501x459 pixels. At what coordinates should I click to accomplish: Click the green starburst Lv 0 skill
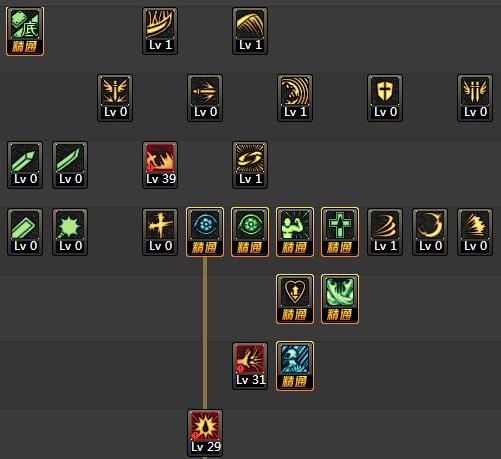[70, 232]
